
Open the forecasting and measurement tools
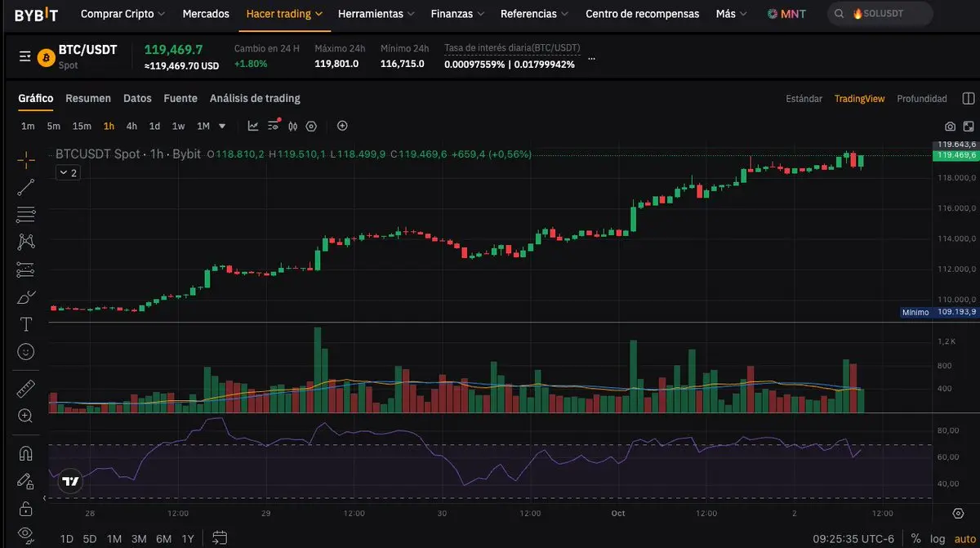(26, 269)
